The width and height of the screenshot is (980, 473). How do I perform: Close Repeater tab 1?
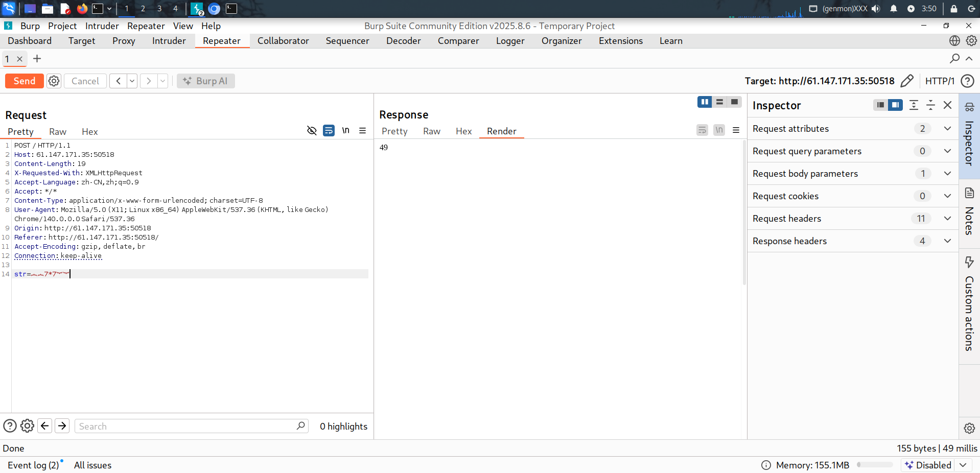click(x=20, y=59)
